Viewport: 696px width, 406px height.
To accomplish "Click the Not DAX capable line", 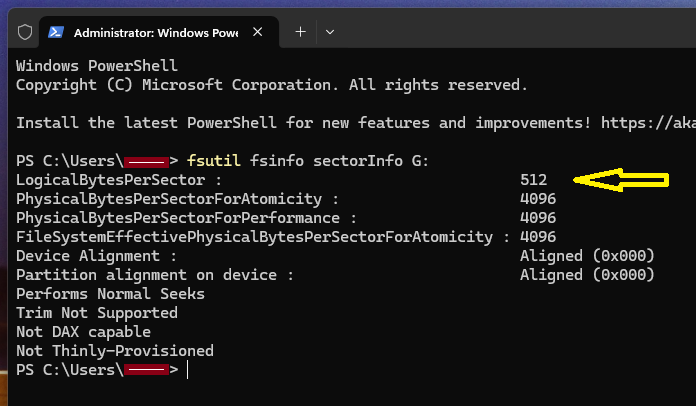I will [x=83, y=332].
